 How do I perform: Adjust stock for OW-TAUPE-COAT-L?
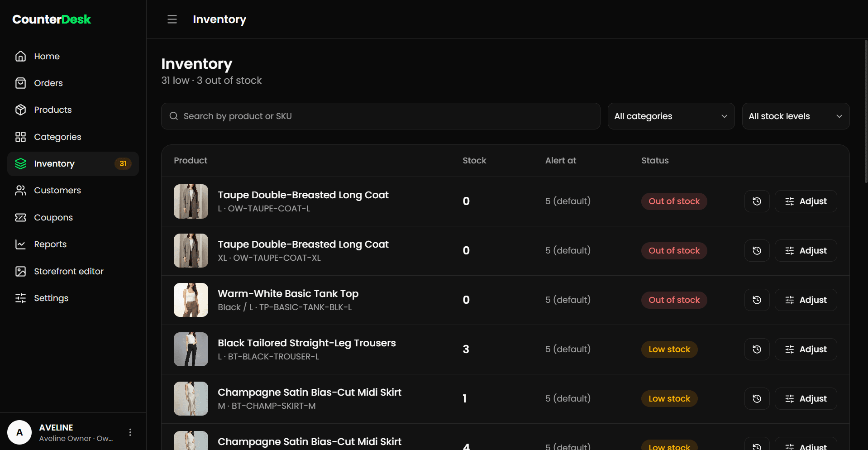coord(806,201)
